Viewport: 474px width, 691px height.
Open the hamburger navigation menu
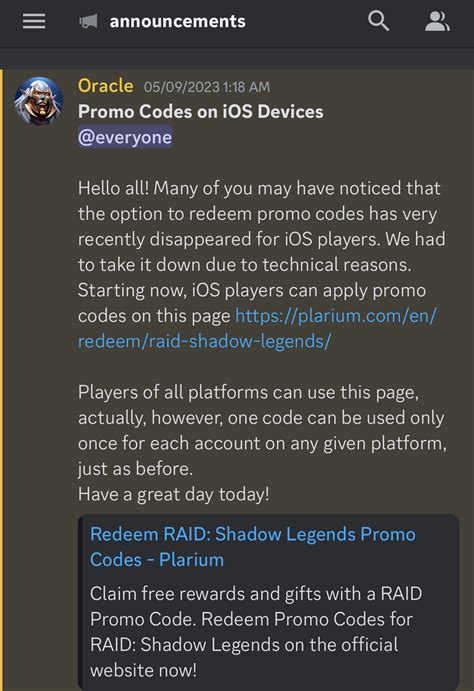(34, 21)
